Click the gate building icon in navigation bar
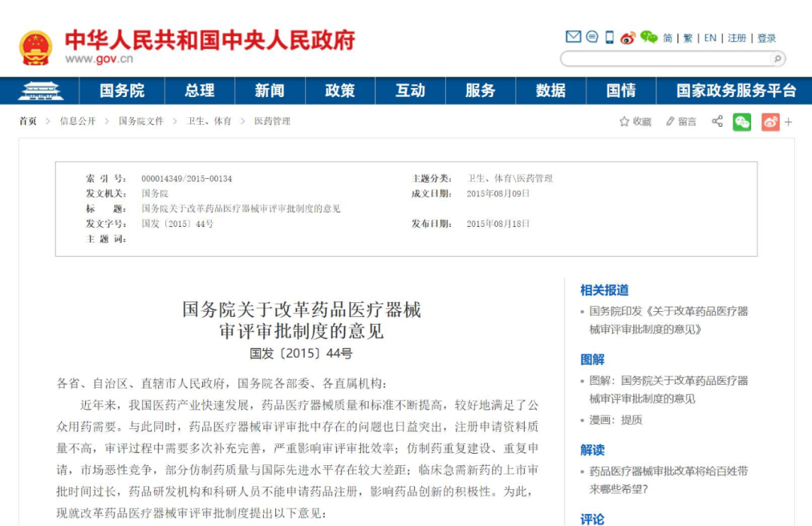This screenshot has height=526, width=812. 41,91
